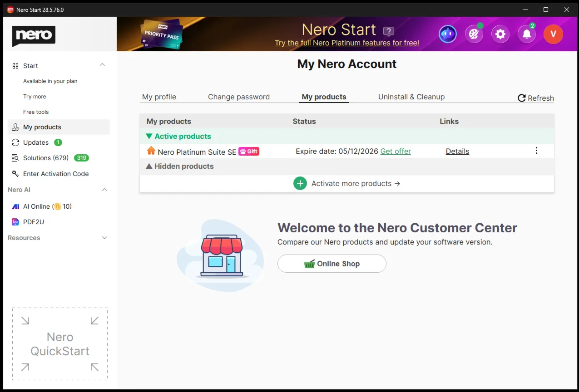Collapse the Active products group
This screenshot has width=579, height=392.
(149, 136)
